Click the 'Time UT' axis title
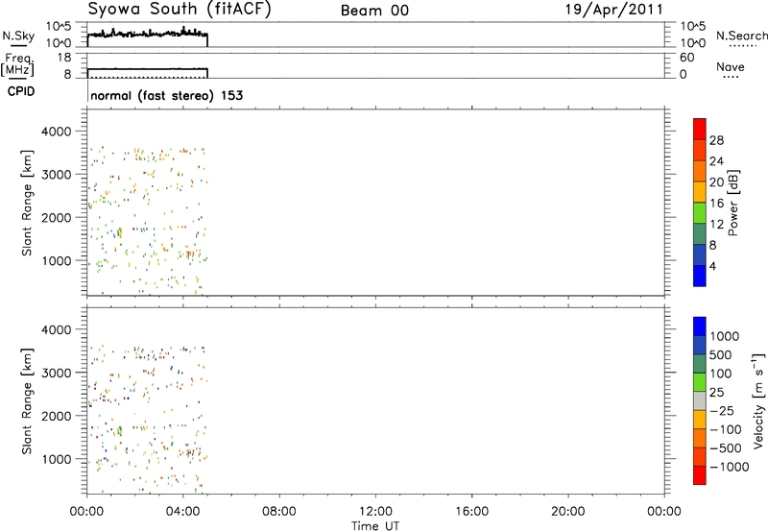This screenshot has width=768, height=532. click(375, 526)
